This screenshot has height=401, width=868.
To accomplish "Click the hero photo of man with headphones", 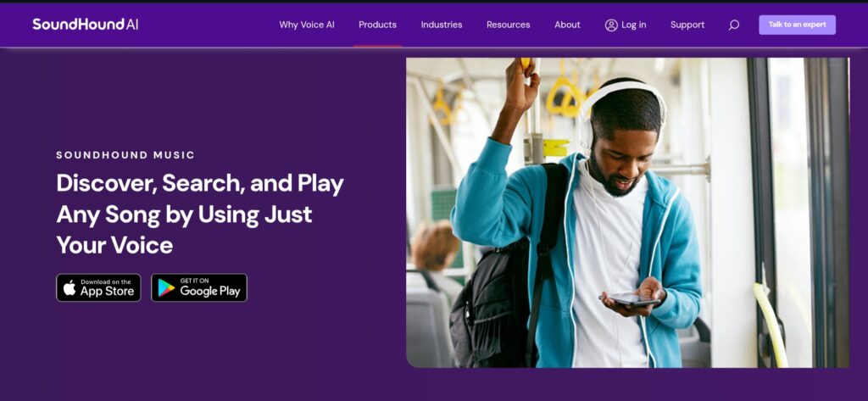I will click(x=627, y=213).
